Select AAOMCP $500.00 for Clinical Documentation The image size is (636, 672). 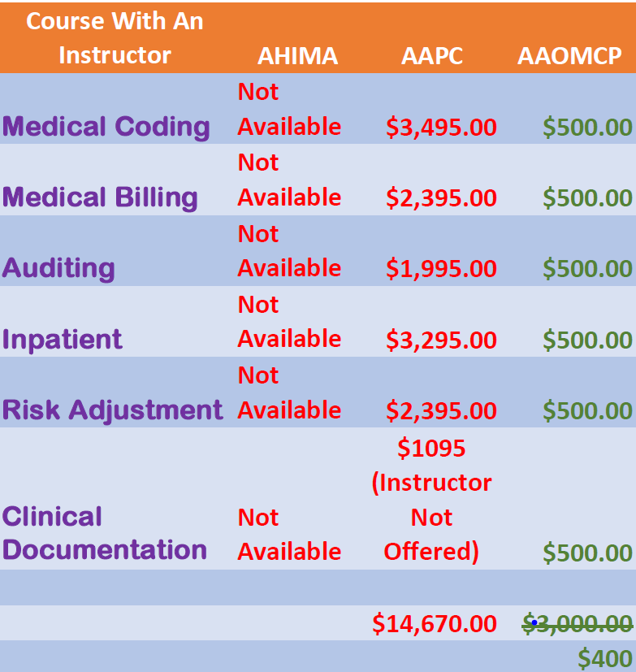[x=587, y=553]
